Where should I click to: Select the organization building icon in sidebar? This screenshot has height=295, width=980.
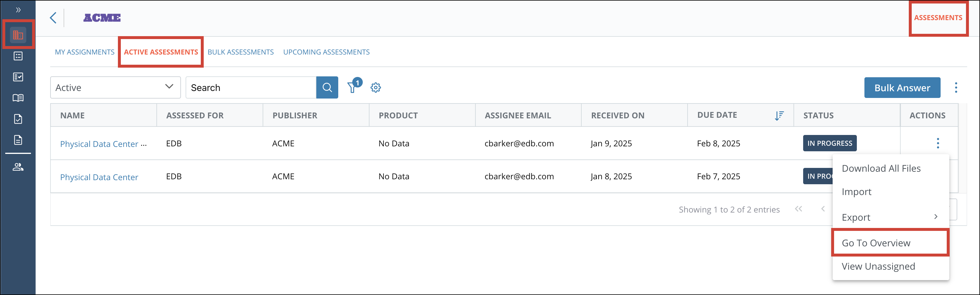pyautogui.click(x=18, y=34)
